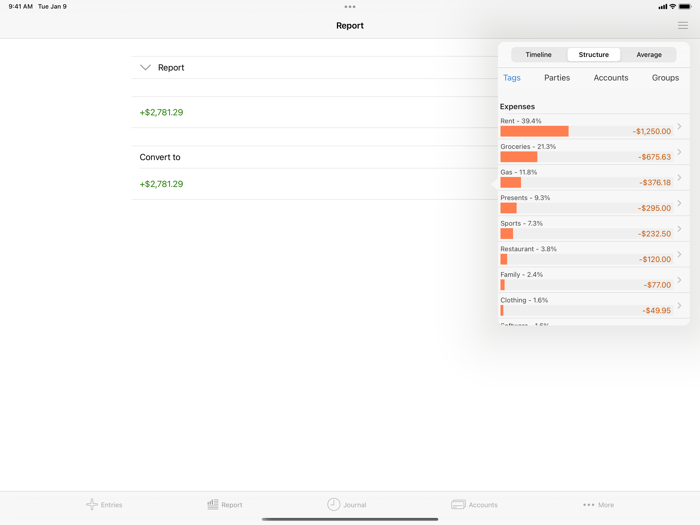Tap the 'Clothing - 1.6%' label

pyautogui.click(x=524, y=300)
